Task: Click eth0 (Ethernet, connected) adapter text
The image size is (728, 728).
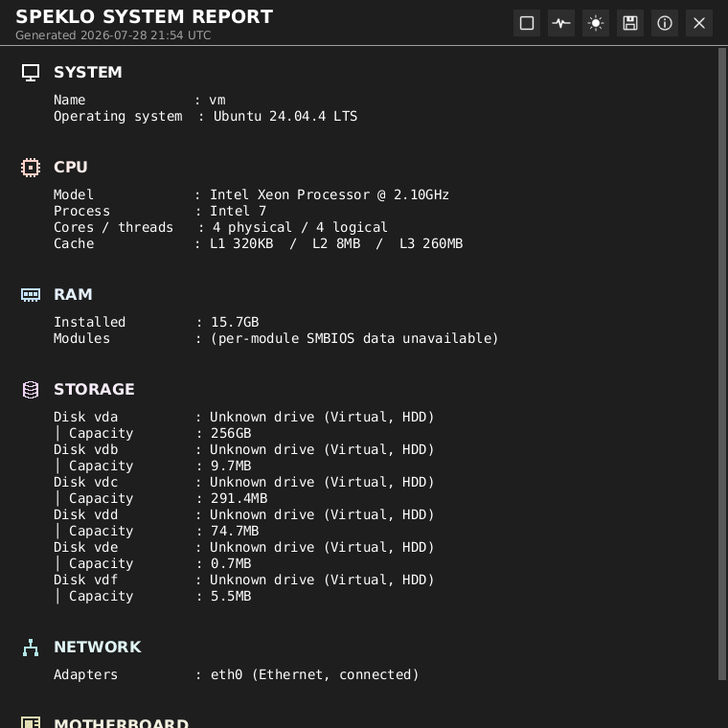Action: coord(315,674)
